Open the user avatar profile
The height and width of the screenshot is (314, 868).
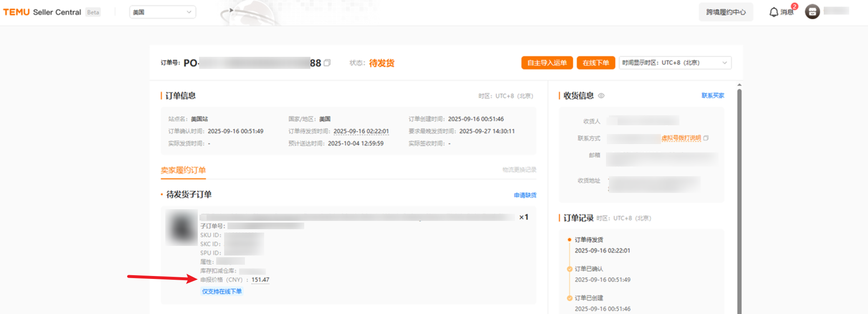(812, 12)
